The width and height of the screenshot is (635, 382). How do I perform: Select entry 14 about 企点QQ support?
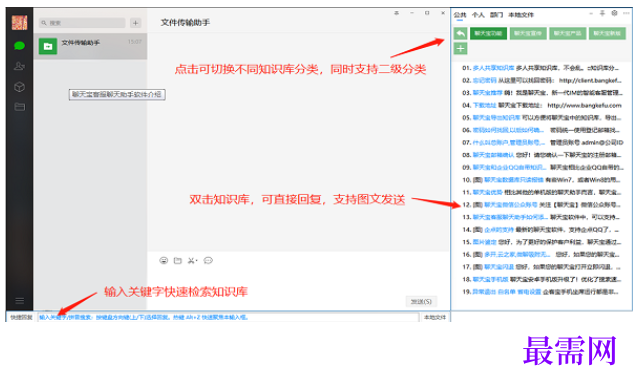point(542,230)
